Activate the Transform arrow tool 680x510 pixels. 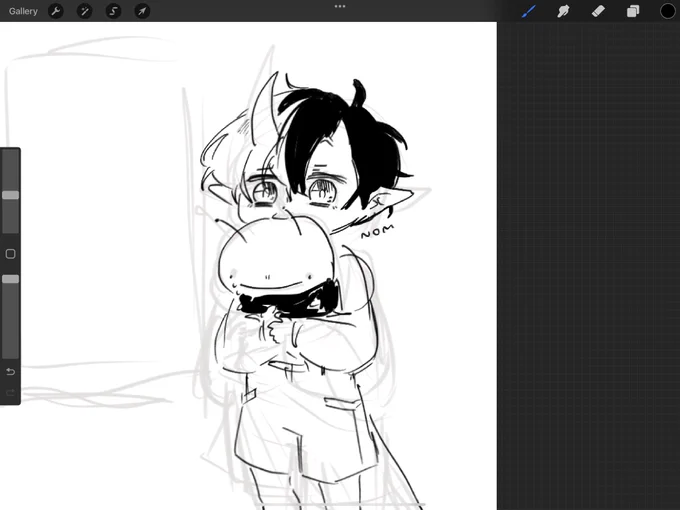[x=142, y=11]
